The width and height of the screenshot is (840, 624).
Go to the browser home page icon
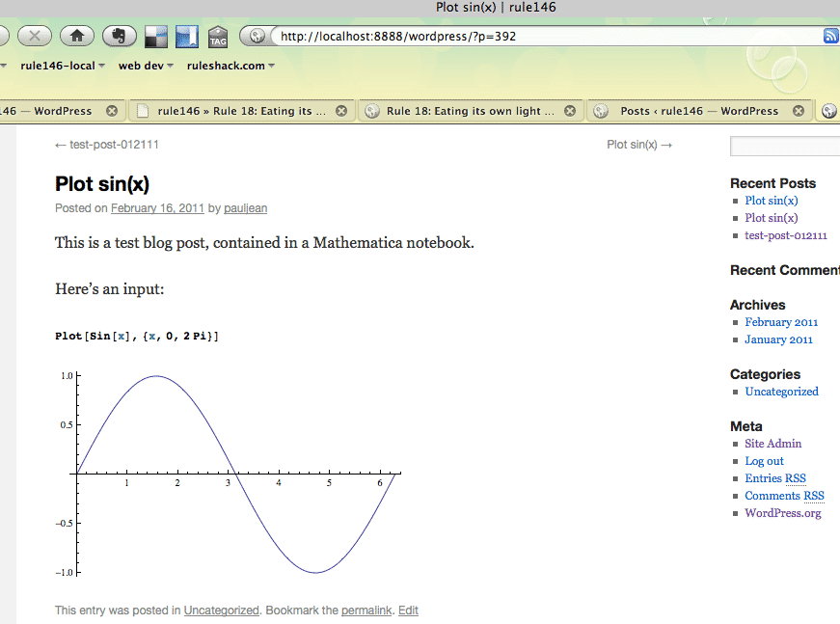point(77,37)
